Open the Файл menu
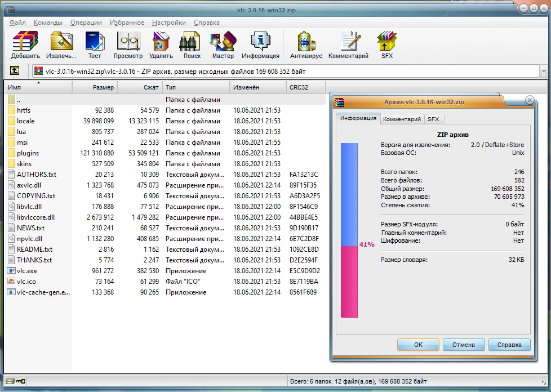This screenshot has height=392, width=551. [17, 23]
